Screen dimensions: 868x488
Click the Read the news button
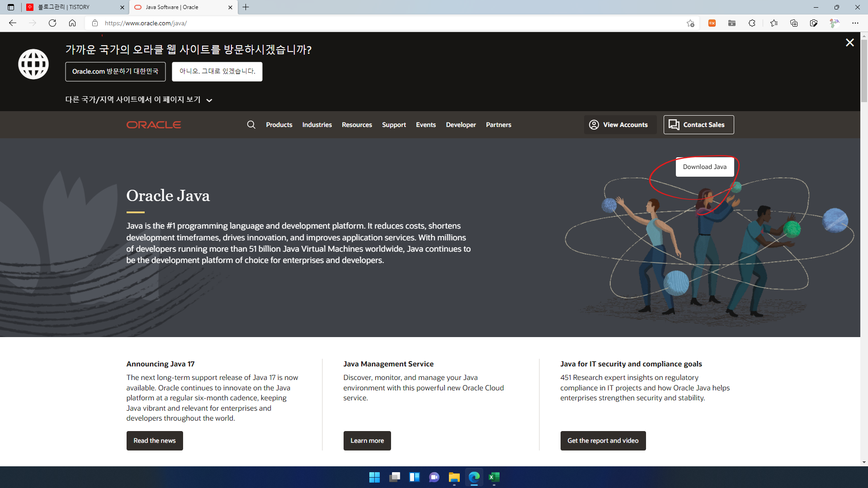(x=155, y=441)
